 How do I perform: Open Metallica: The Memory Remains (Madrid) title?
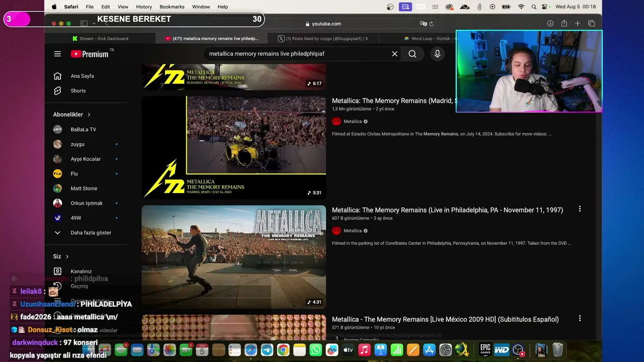[394, 101]
